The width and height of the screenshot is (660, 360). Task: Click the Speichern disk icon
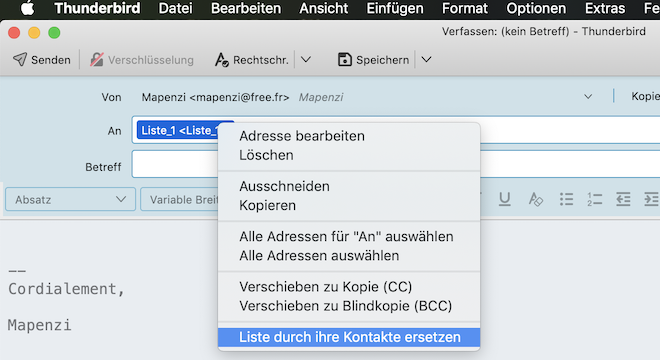tap(345, 60)
